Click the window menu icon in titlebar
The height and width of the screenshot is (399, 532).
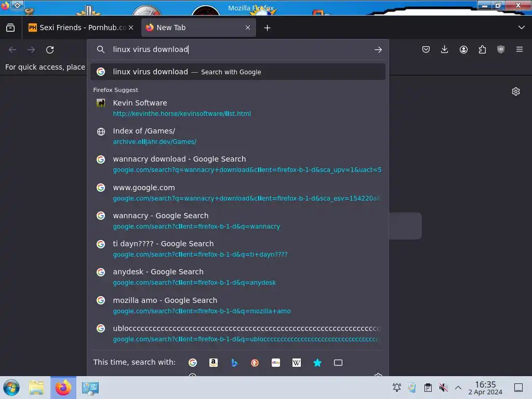[5, 5]
